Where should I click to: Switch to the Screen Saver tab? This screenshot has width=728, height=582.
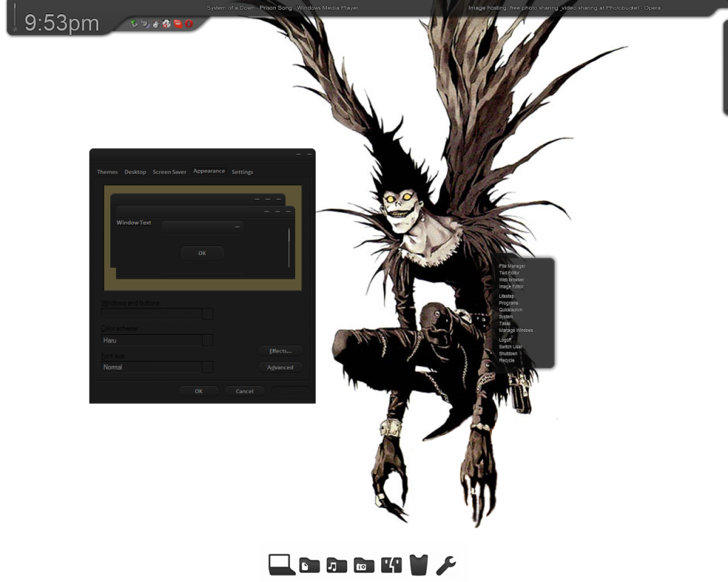pyautogui.click(x=169, y=171)
